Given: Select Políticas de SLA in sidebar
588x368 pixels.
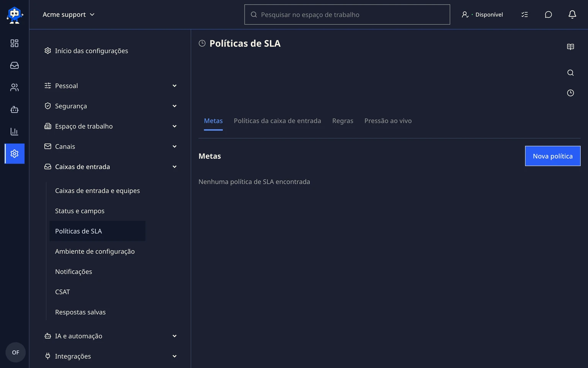Looking at the screenshot, I should click(97, 231).
